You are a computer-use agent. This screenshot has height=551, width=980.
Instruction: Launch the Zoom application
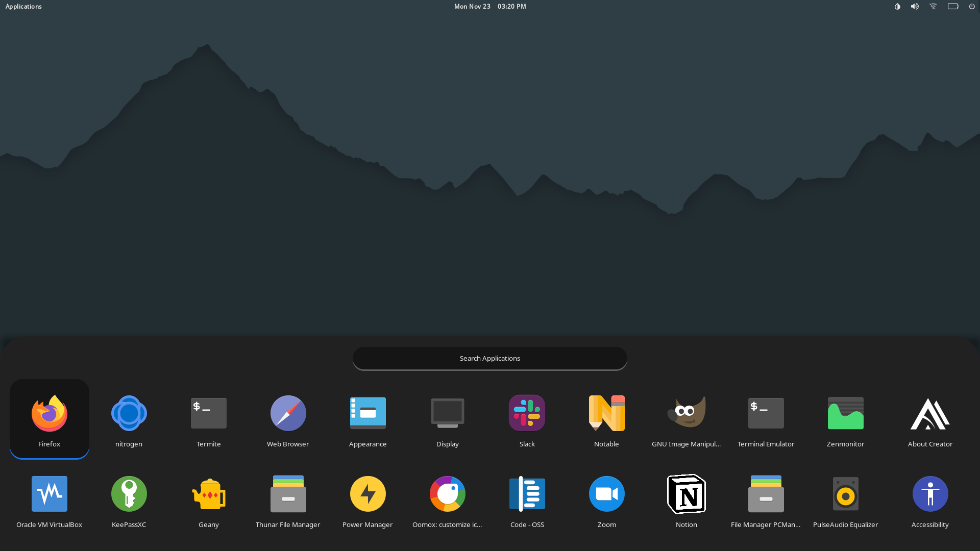click(x=606, y=494)
